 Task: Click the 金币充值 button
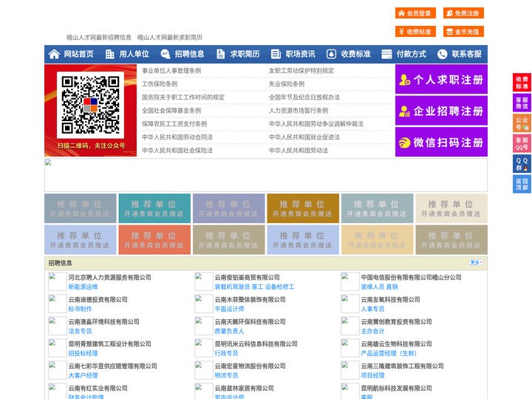[463, 32]
